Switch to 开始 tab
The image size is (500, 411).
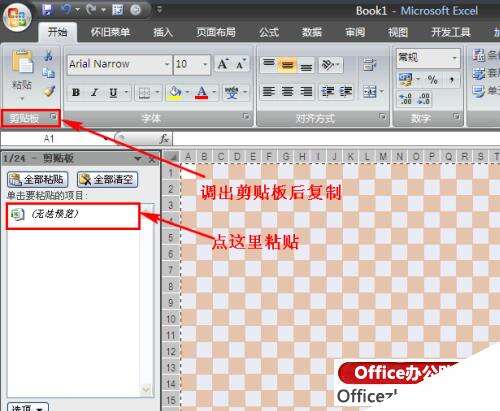[x=57, y=32]
